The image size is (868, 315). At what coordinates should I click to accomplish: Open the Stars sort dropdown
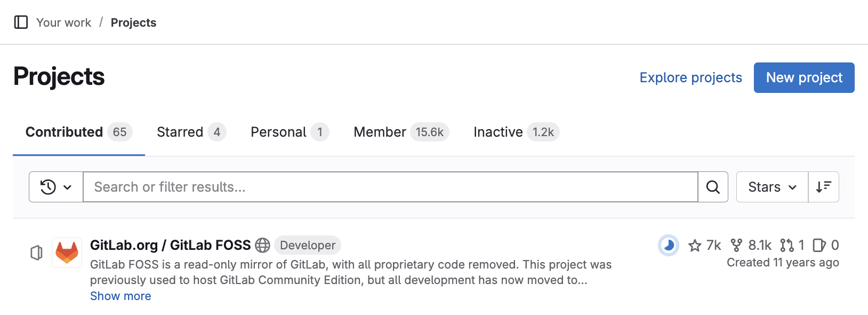[772, 187]
